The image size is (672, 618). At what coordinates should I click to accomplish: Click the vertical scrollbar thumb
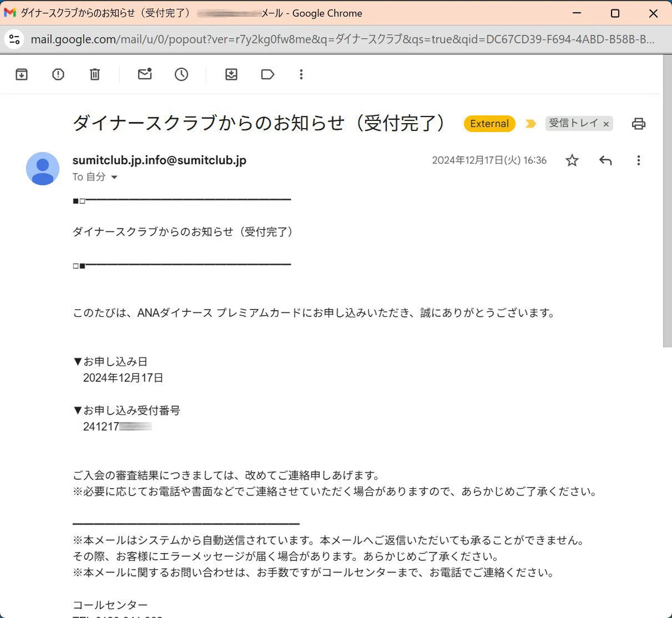pyautogui.click(x=667, y=202)
